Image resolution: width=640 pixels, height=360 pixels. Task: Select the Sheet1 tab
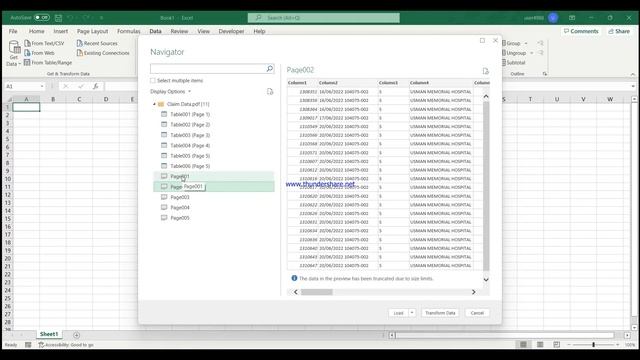click(x=49, y=334)
